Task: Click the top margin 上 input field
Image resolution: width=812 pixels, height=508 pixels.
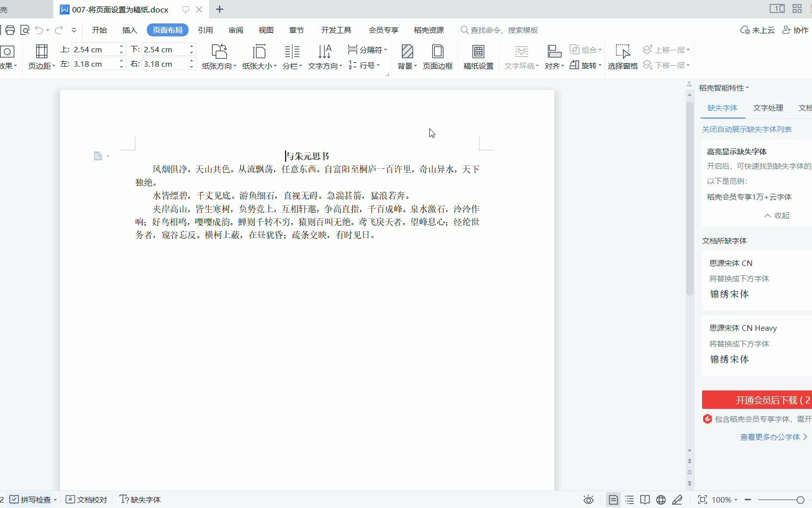Action: click(95, 49)
